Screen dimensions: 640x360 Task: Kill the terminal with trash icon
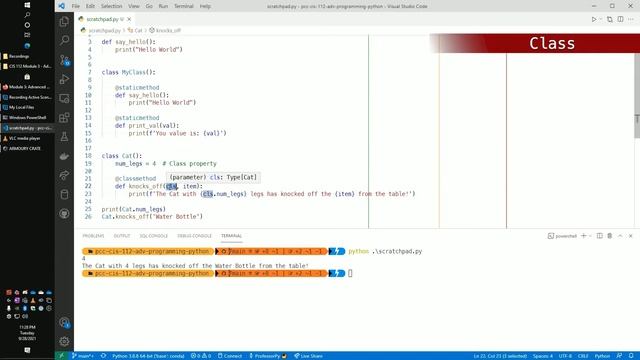coord(610,236)
